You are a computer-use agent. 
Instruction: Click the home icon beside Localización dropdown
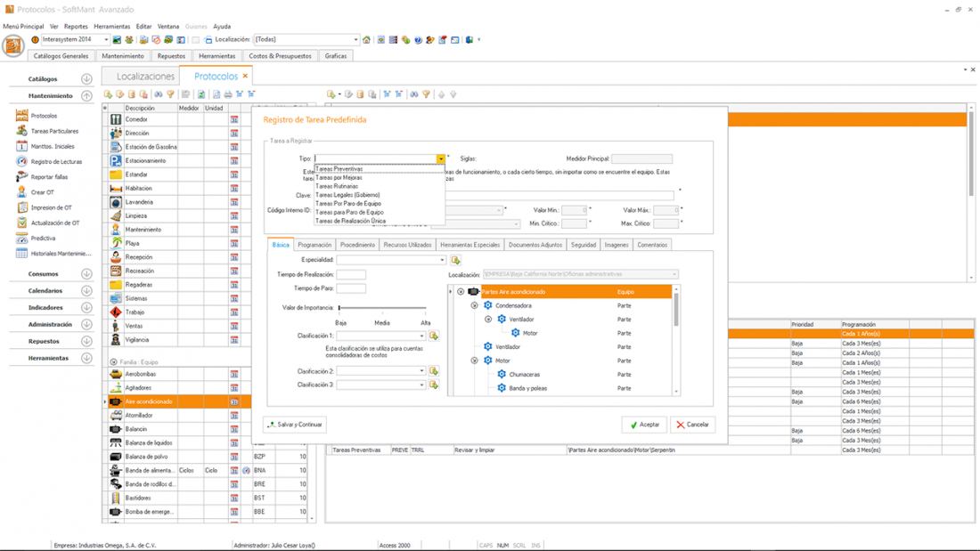click(366, 40)
